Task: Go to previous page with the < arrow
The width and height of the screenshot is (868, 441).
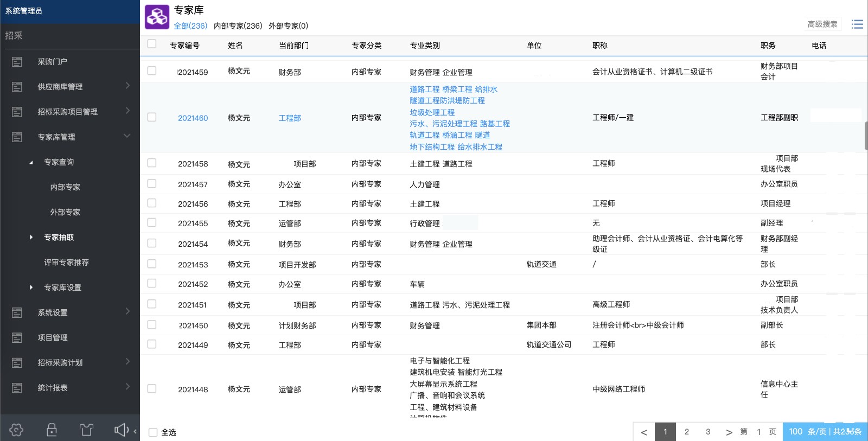Action: 644,432
